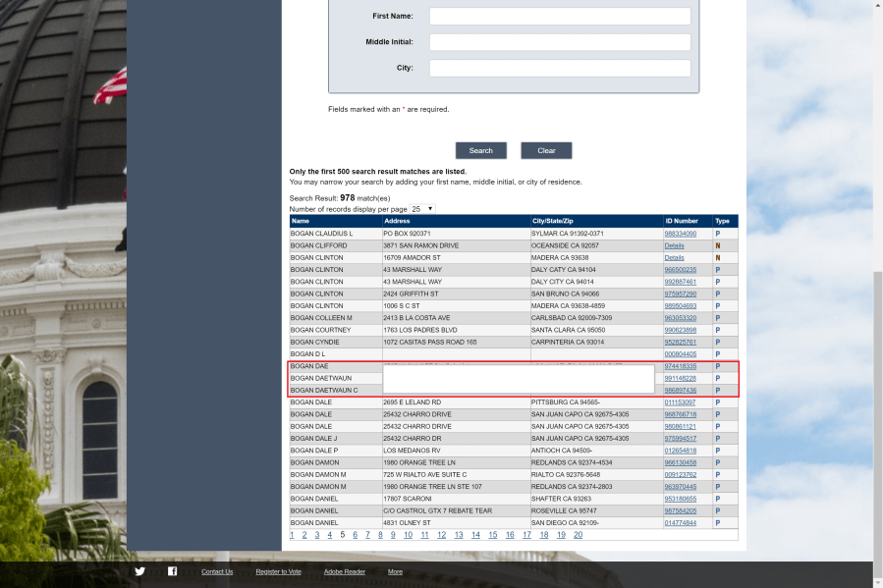The image size is (883, 588).
Task: Select the City text field
Action: point(559,68)
